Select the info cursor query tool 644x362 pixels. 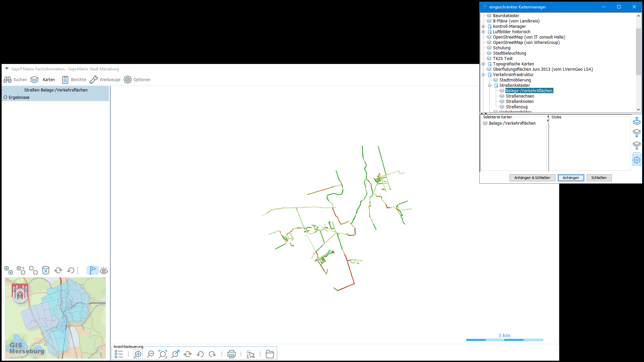click(251, 354)
